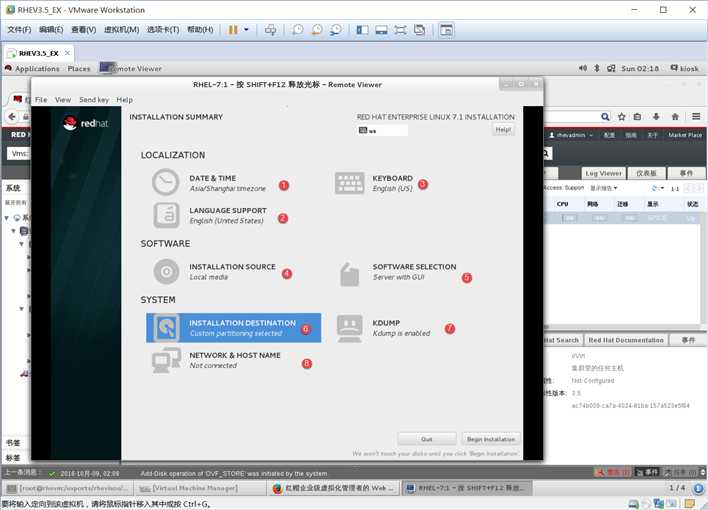The height and width of the screenshot is (510, 708).
Task: Open rhevadmin user dropdown
Action: point(571,135)
